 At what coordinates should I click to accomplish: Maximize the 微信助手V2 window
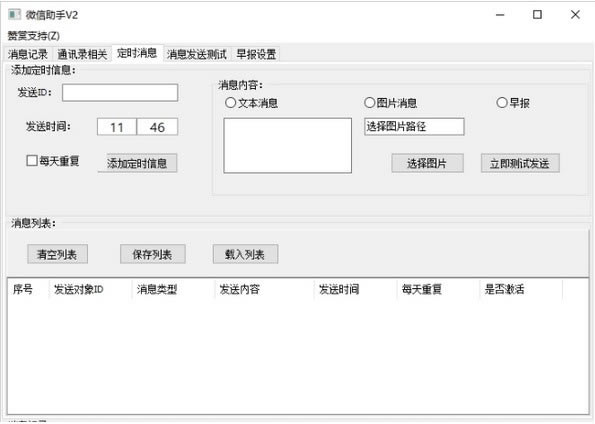coord(537,15)
